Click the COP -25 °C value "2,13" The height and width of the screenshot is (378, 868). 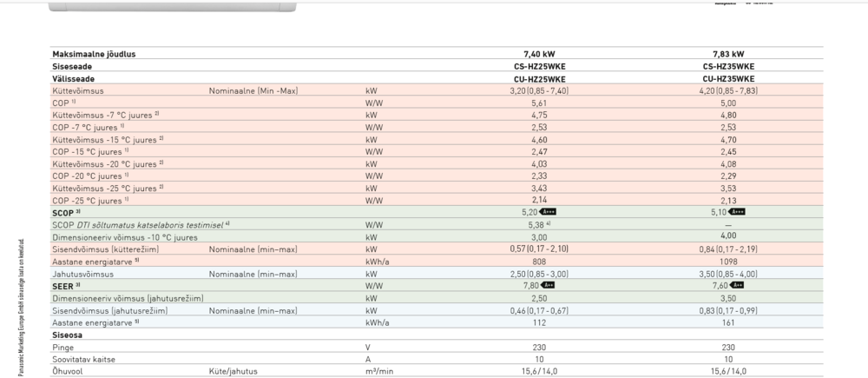728,201
